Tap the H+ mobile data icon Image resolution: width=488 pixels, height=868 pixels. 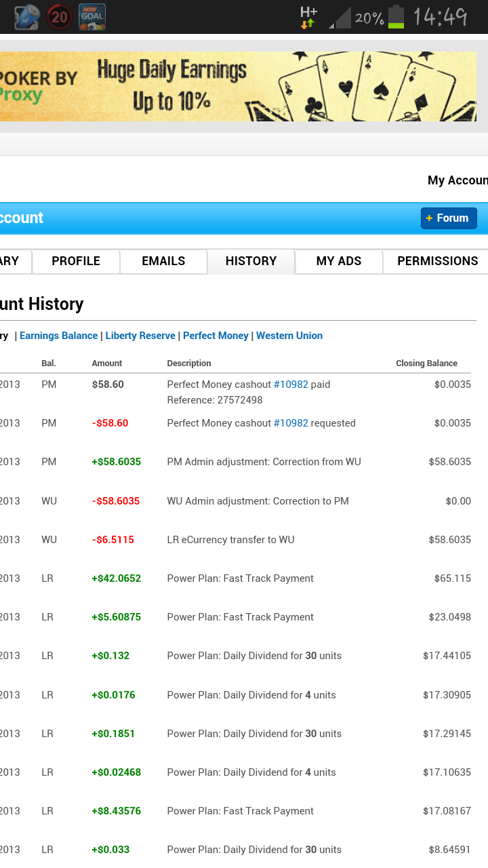[x=308, y=18]
